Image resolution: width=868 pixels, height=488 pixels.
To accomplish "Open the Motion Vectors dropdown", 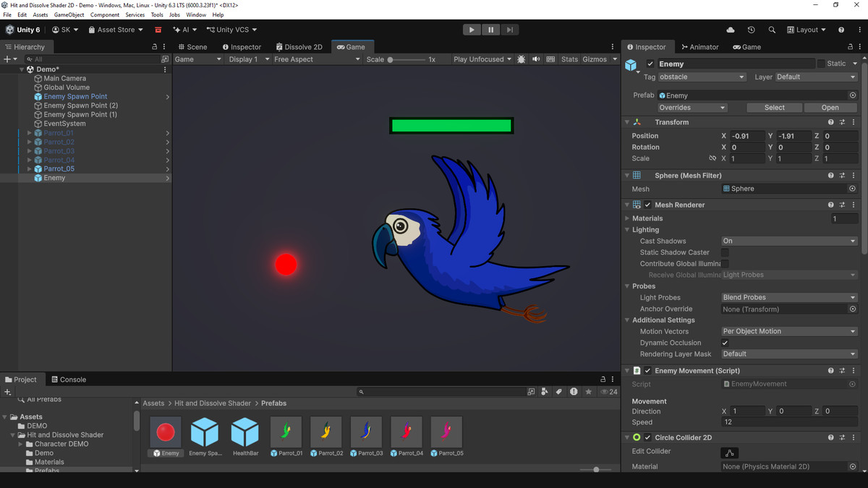I will click(x=789, y=331).
